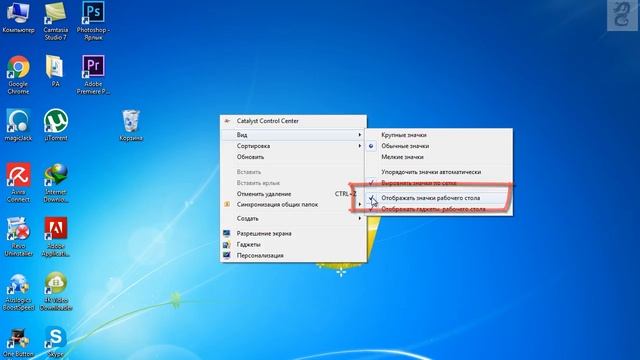Open Catalyst Control Center menu entry

click(x=293, y=121)
